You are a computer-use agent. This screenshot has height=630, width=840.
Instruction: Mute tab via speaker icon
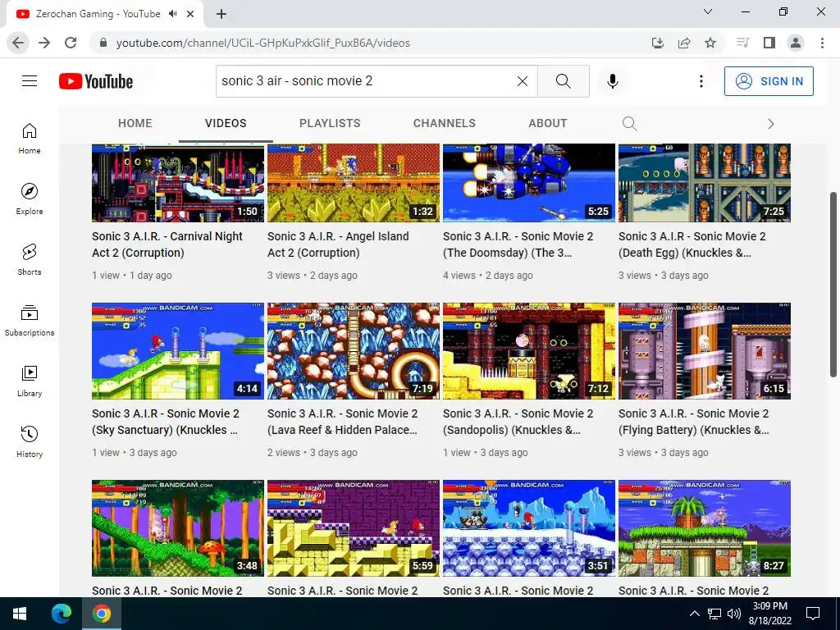(x=172, y=14)
